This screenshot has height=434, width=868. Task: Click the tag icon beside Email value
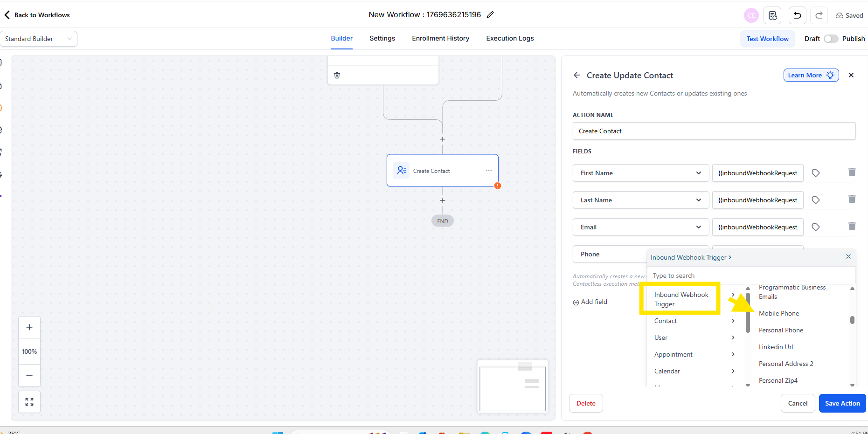815,227
